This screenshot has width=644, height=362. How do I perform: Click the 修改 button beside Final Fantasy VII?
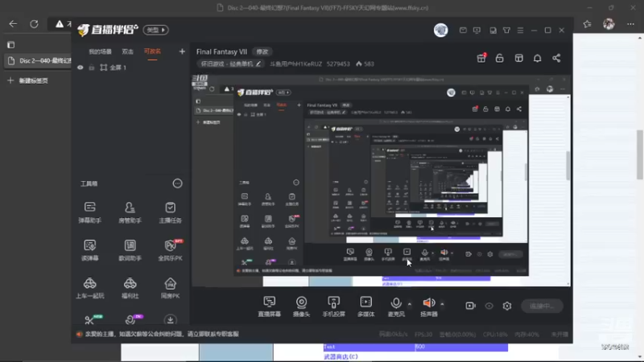coord(262,51)
